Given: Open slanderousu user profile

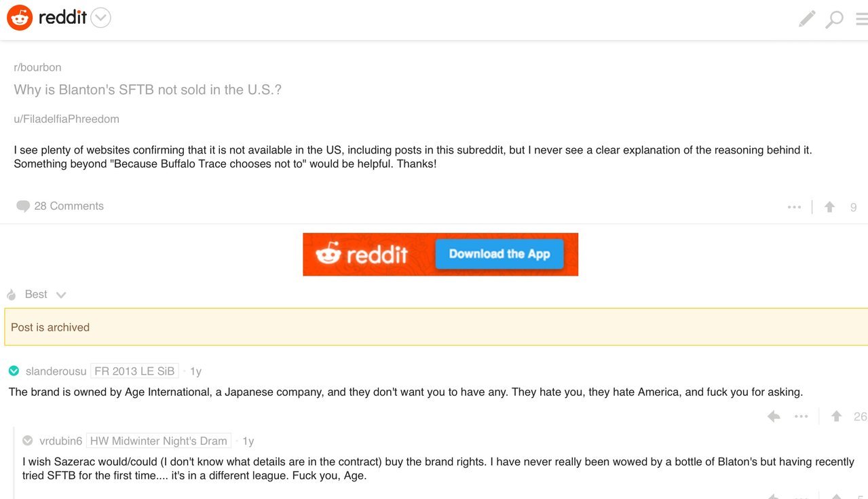Looking at the screenshot, I should point(56,371).
